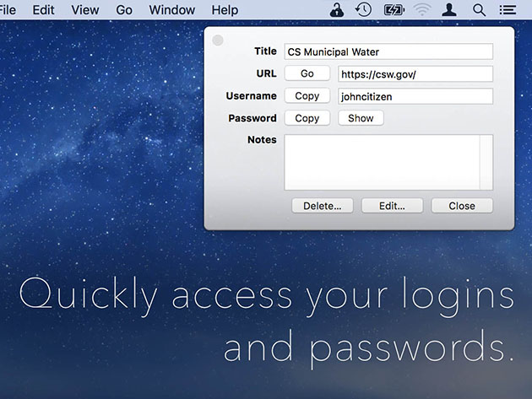Click the Username field 'johncitizen'
The height and width of the screenshot is (399, 532).
[x=415, y=96]
